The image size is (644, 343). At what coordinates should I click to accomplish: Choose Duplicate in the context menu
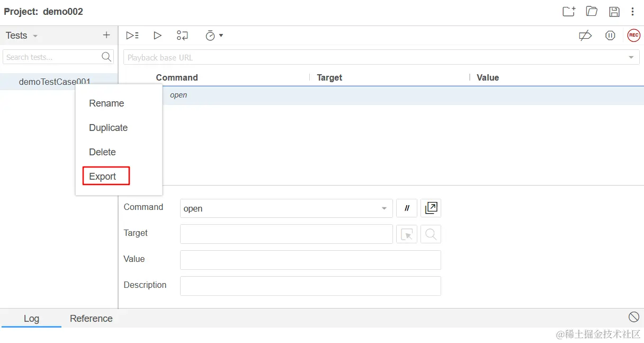tap(108, 128)
